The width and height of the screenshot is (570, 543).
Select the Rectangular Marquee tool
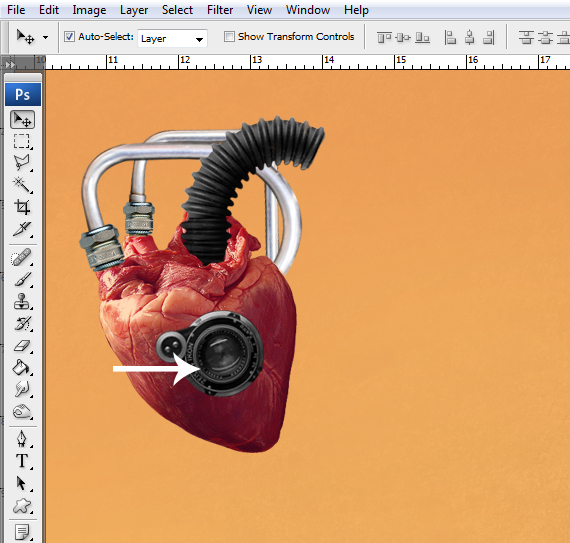click(x=22, y=141)
